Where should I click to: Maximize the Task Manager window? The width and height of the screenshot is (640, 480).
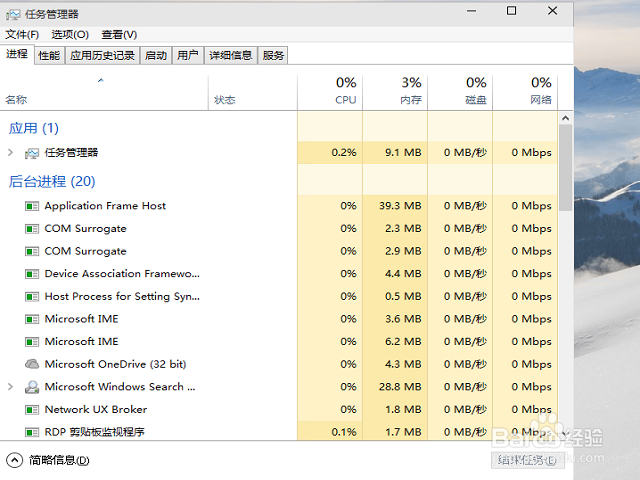pyautogui.click(x=511, y=11)
